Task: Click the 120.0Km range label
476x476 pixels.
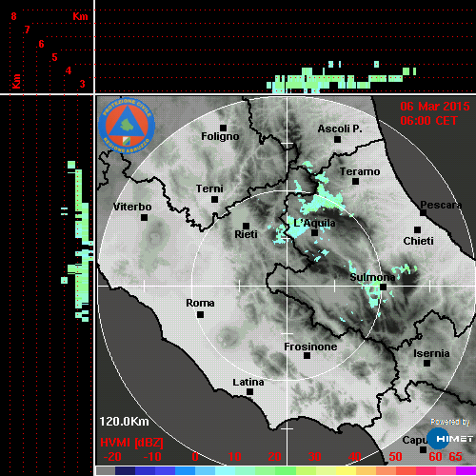Action: (124, 422)
